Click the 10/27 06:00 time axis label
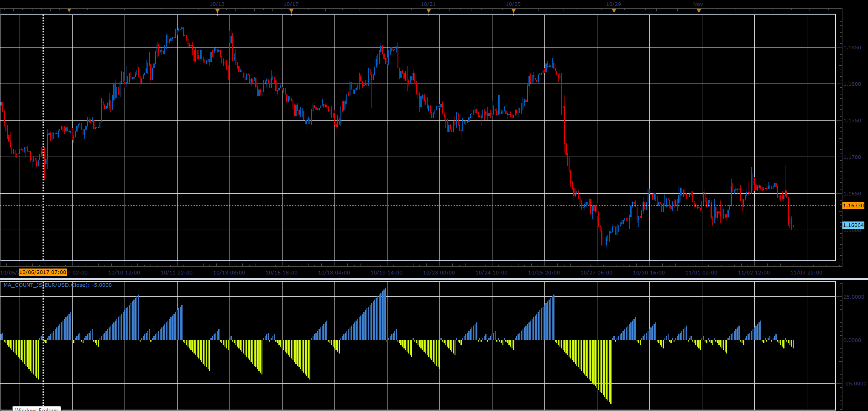The height and width of the screenshot is (411, 868). [x=596, y=273]
